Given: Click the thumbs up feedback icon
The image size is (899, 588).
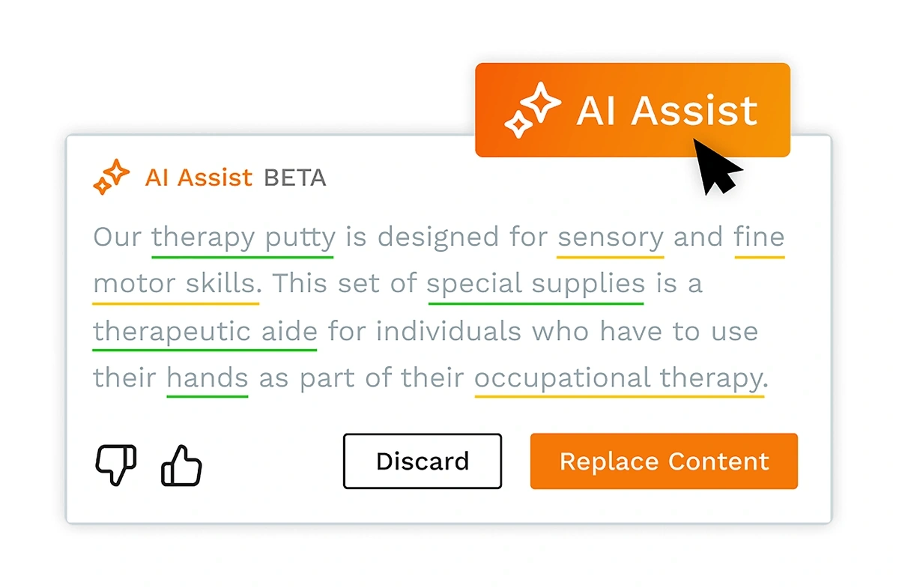Looking at the screenshot, I should pos(181,465).
